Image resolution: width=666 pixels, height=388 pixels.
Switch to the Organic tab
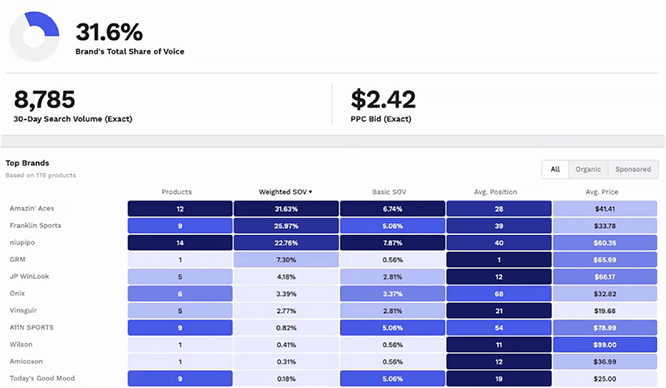tap(588, 169)
